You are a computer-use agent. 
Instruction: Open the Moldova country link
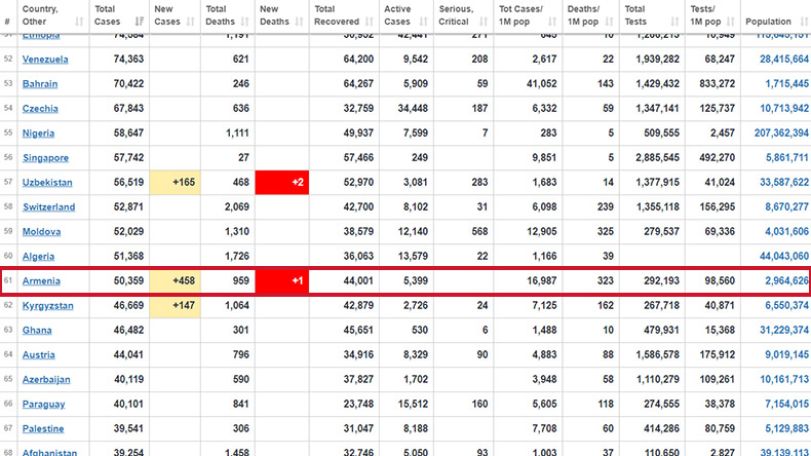41,232
